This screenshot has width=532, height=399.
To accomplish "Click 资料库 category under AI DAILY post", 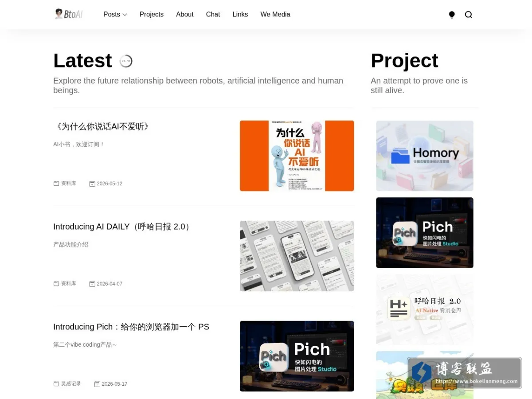I will (69, 284).
